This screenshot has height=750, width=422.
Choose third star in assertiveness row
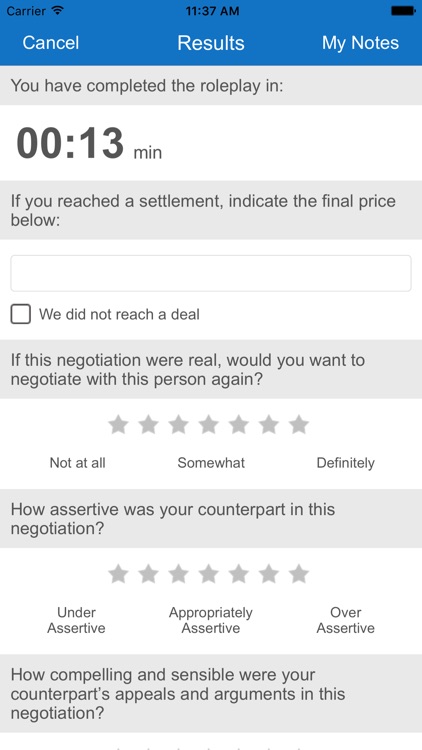178,574
